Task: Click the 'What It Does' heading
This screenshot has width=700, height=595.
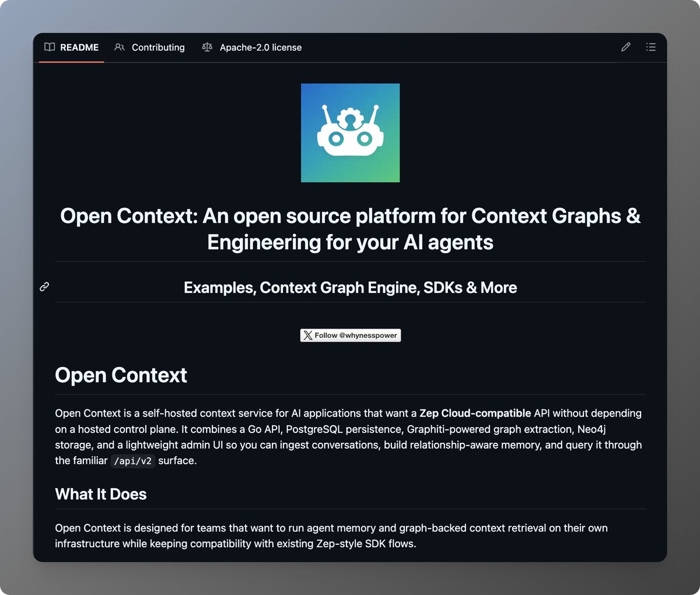Action: (x=101, y=494)
